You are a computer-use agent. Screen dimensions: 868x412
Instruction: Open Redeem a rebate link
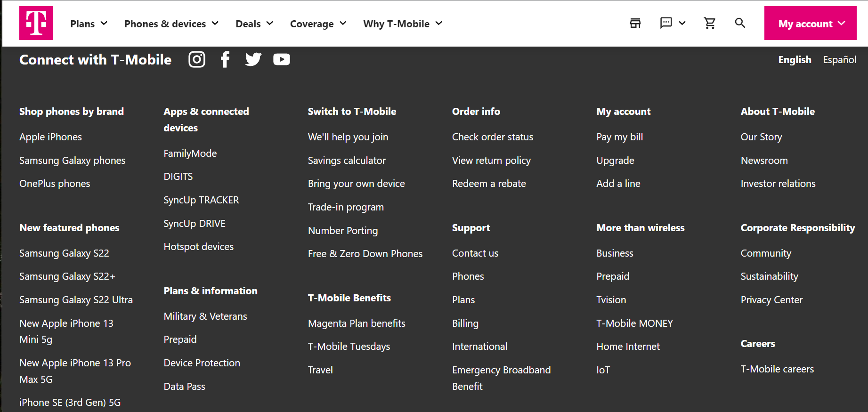point(489,184)
